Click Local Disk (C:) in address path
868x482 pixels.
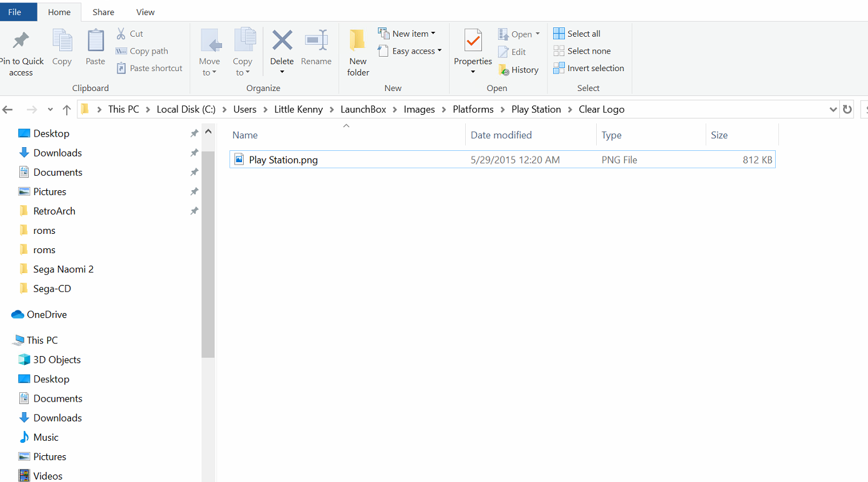tap(186, 109)
